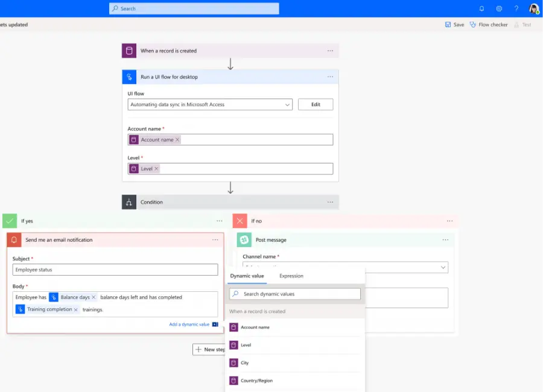Click the Subject field 'Employee status'
This screenshot has width=543, height=392.
tap(115, 270)
